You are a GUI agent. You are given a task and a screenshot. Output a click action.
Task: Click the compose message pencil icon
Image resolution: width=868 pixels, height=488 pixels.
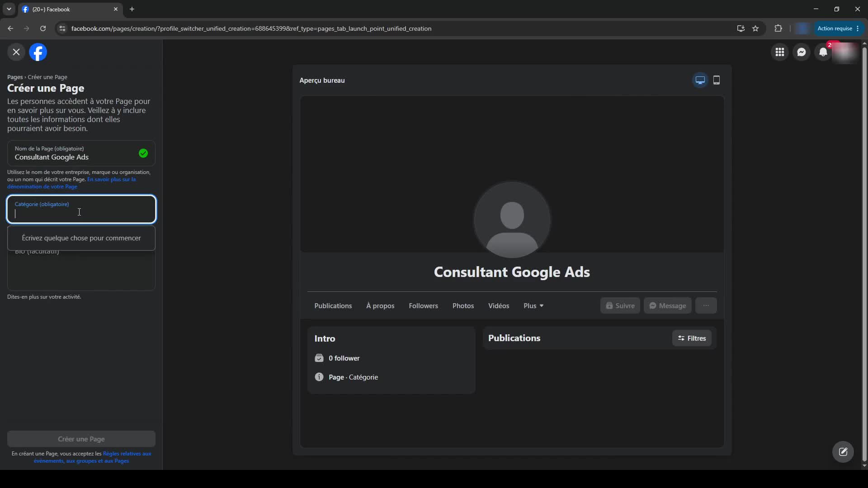click(x=843, y=452)
